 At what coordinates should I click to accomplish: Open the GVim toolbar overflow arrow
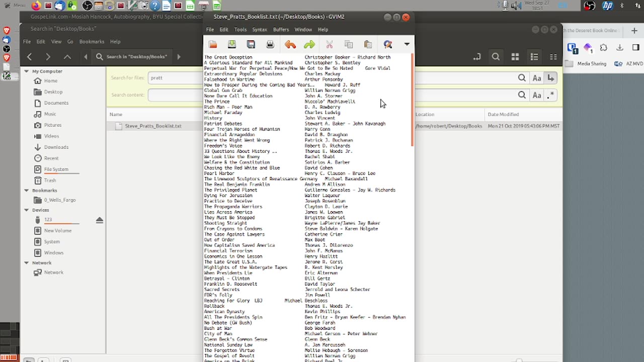tap(407, 44)
